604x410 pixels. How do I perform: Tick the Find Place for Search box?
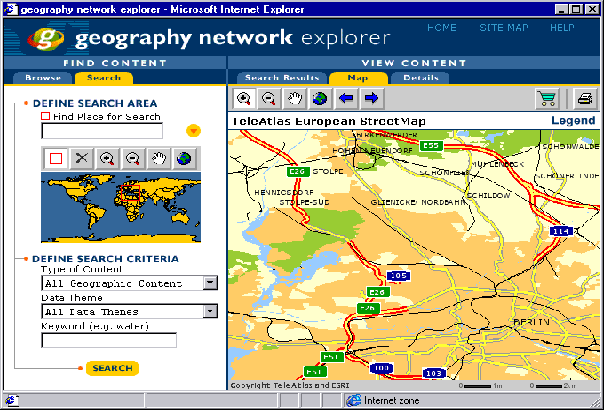coord(45,116)
